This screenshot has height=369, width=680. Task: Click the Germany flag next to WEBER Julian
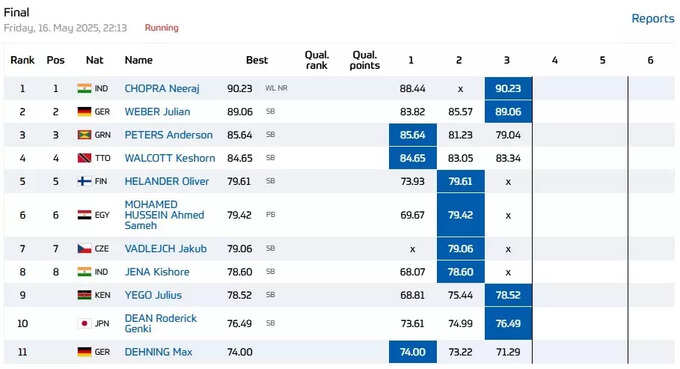(x=84, y=112)
